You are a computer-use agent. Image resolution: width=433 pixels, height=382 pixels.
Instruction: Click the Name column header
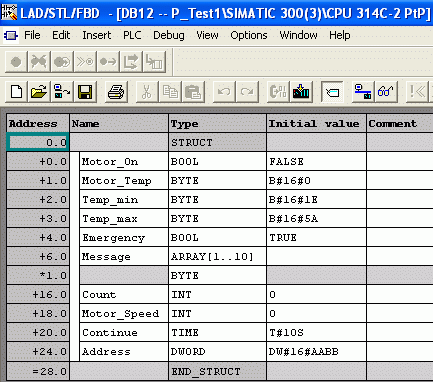coord(119,123)
